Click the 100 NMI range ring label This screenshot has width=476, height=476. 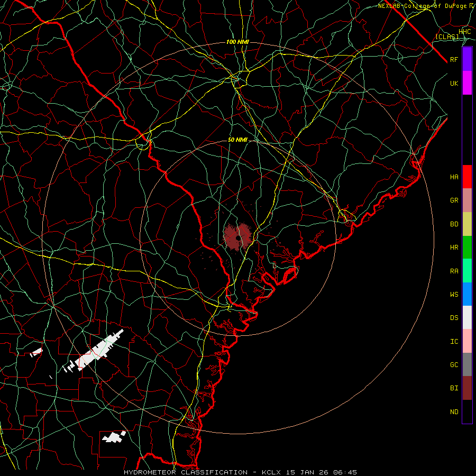coord(237,42)
